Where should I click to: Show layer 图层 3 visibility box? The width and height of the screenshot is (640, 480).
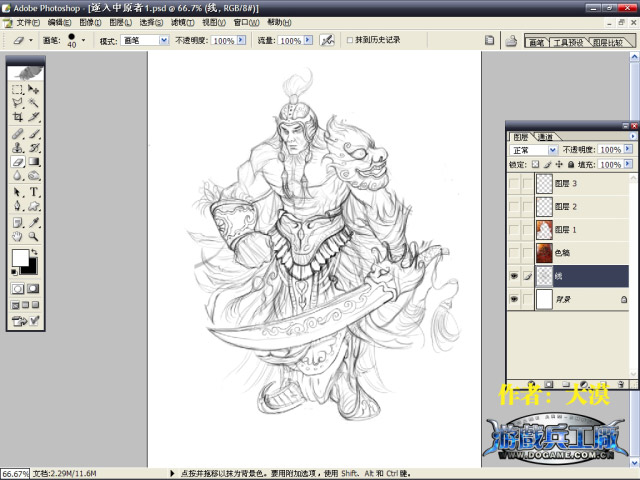click(514, 184)
